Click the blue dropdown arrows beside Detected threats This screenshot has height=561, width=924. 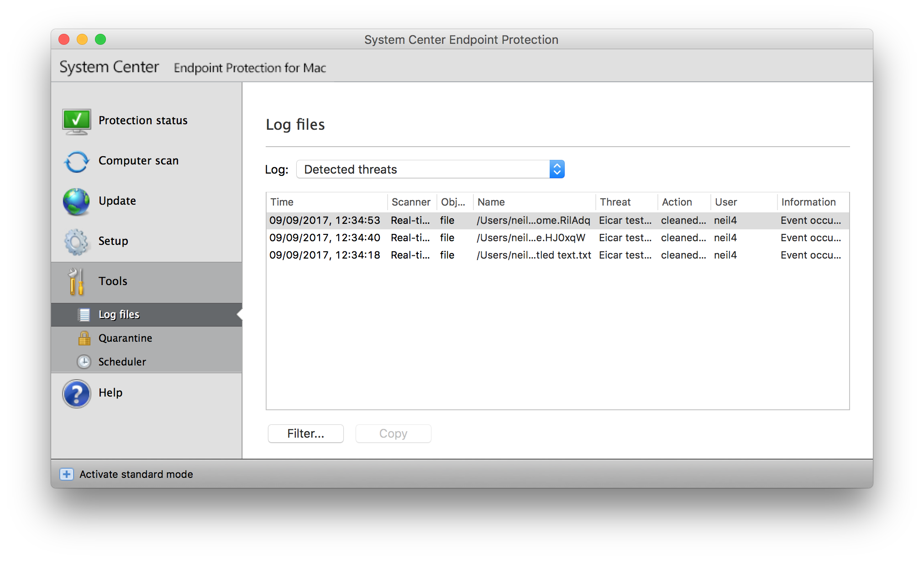tap(557, 169)
